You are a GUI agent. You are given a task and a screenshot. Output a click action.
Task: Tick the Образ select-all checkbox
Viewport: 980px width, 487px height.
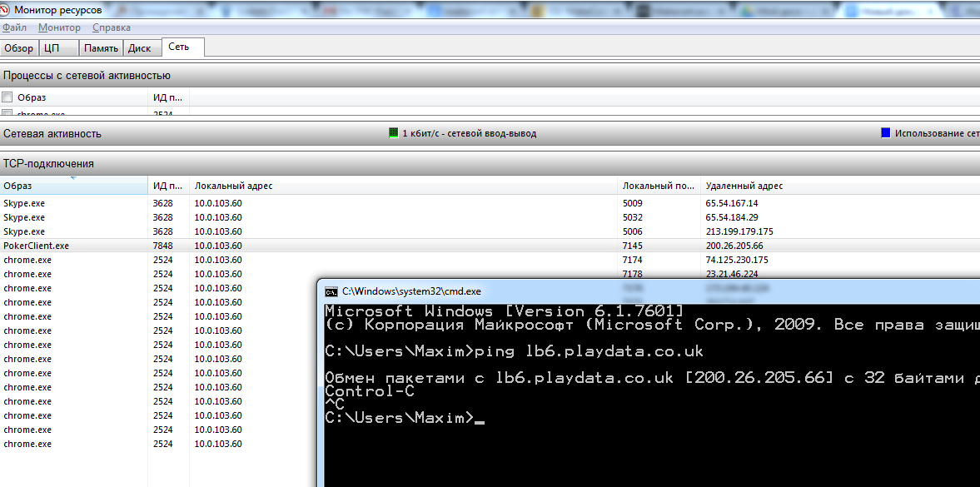[x=7, y=97]
